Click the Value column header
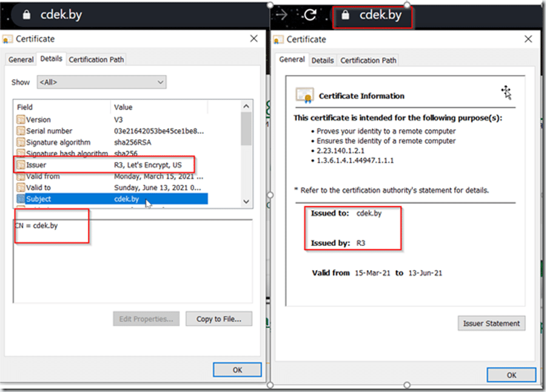Image resolution: width=547 pixels, height=392 pixels. 159,107
